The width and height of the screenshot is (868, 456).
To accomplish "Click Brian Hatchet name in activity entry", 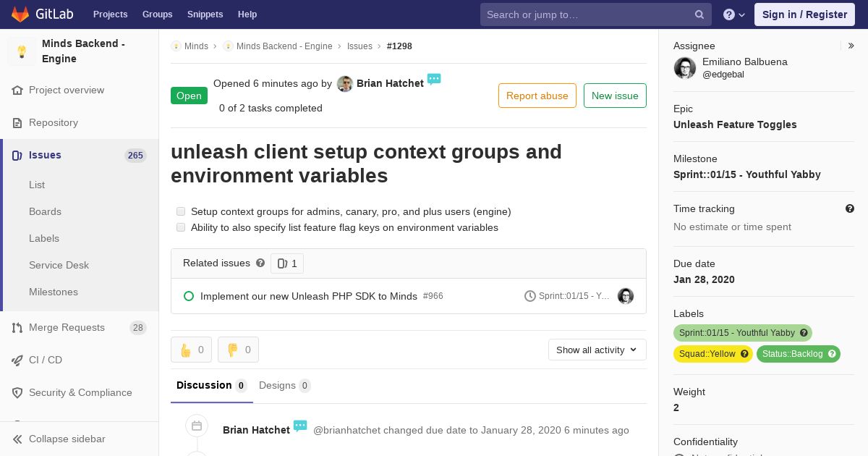I will coord(256,430).
